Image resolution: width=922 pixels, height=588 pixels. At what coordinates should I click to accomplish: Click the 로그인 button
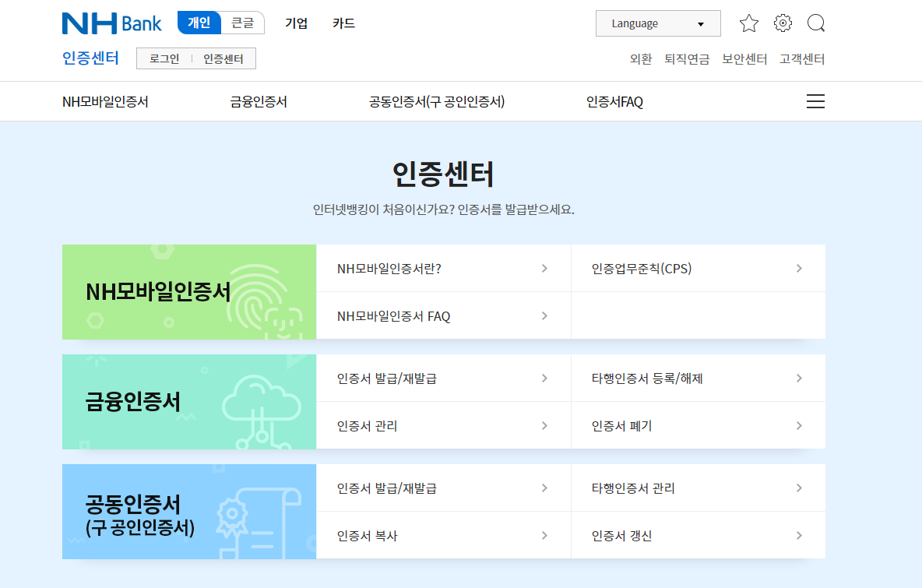pos(164,59)
